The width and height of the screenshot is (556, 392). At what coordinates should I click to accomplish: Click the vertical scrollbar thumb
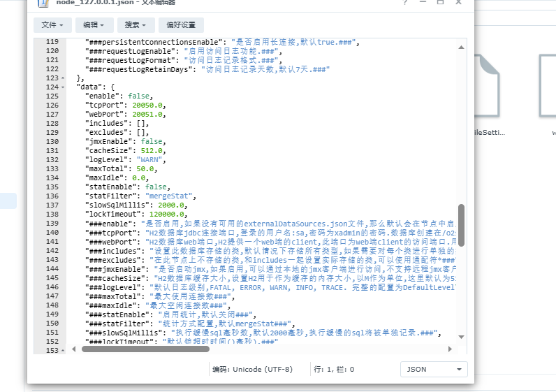(x=461, y=225)
